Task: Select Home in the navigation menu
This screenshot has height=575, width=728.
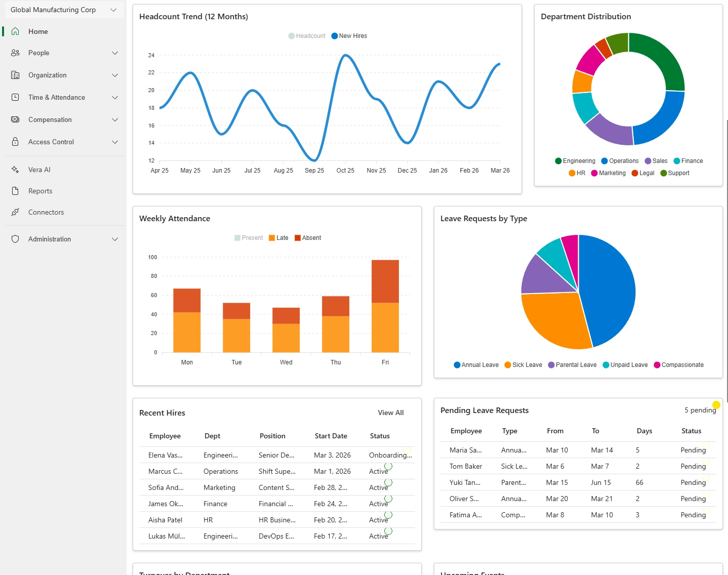Action: click(38, 31)
